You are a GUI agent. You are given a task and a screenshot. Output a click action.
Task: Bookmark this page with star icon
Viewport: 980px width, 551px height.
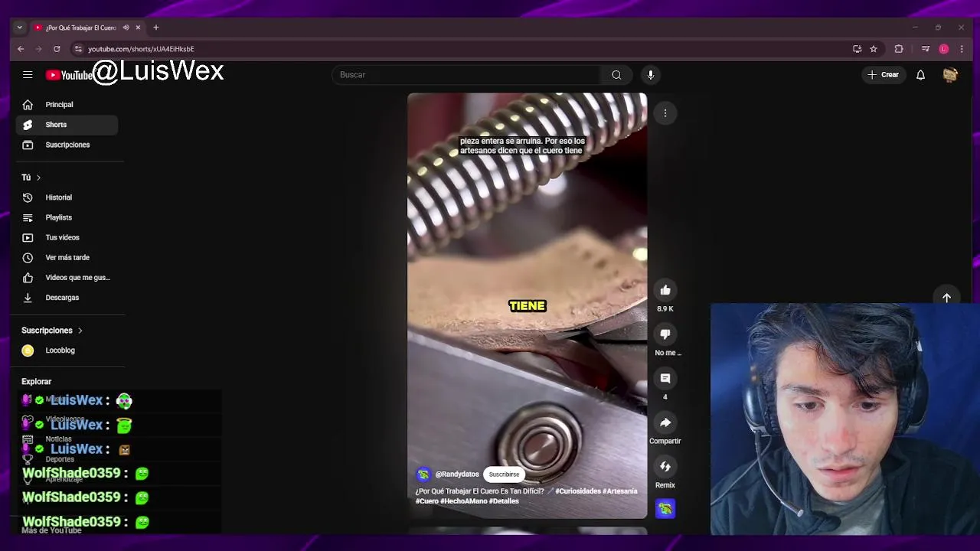coord(874,49)
